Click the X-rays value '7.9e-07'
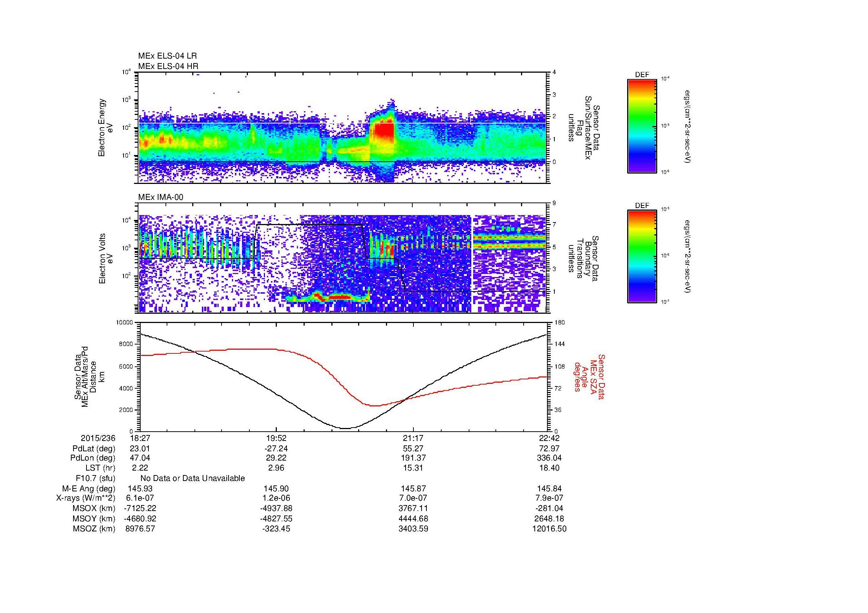The width and height of the screenshot is (868, 613). click(x=550, y=498)
